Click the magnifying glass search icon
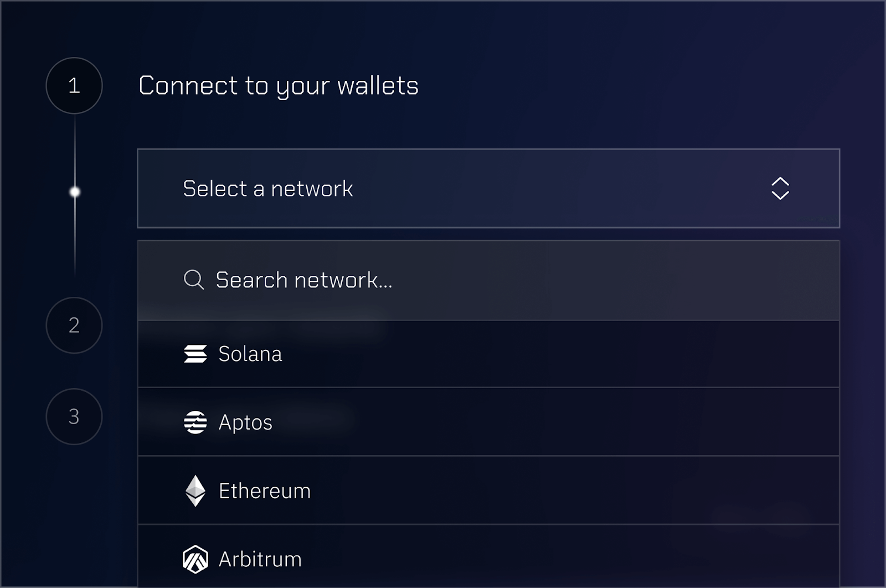Image resolution: width=886 pixels, height=588 pixels. [x=193, y=280]
